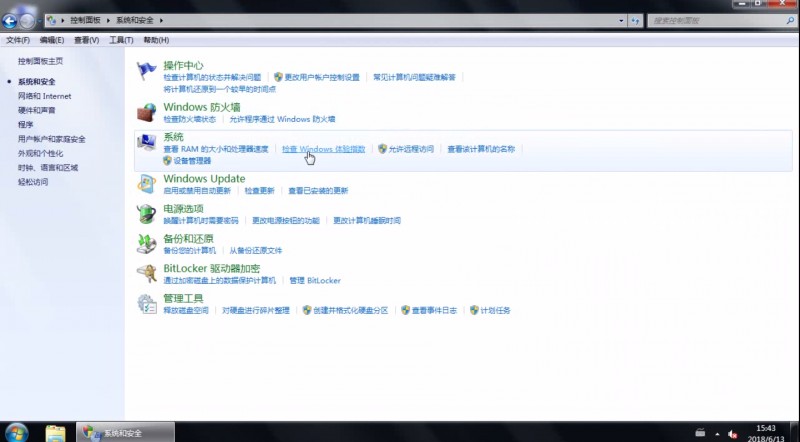Image resolution: width=800 pixels, height=442 pixels.
Task: Open 轻松访问 category
Action: click(33, 182)
